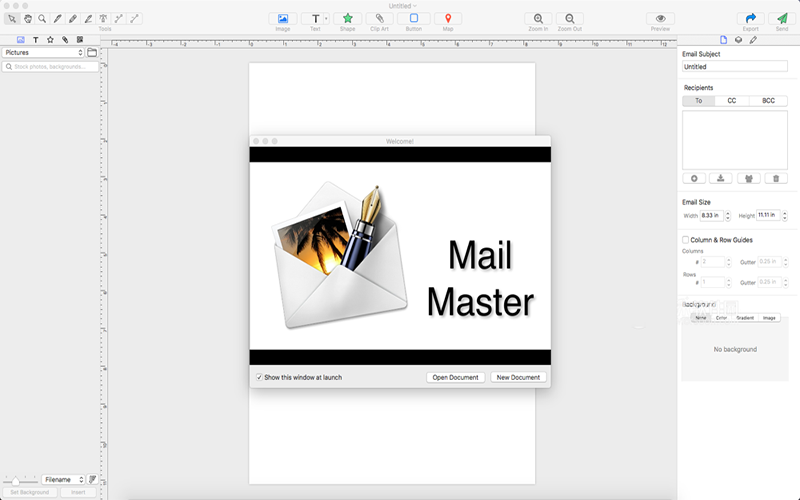Select the CC recipients tab

point(732,101)
